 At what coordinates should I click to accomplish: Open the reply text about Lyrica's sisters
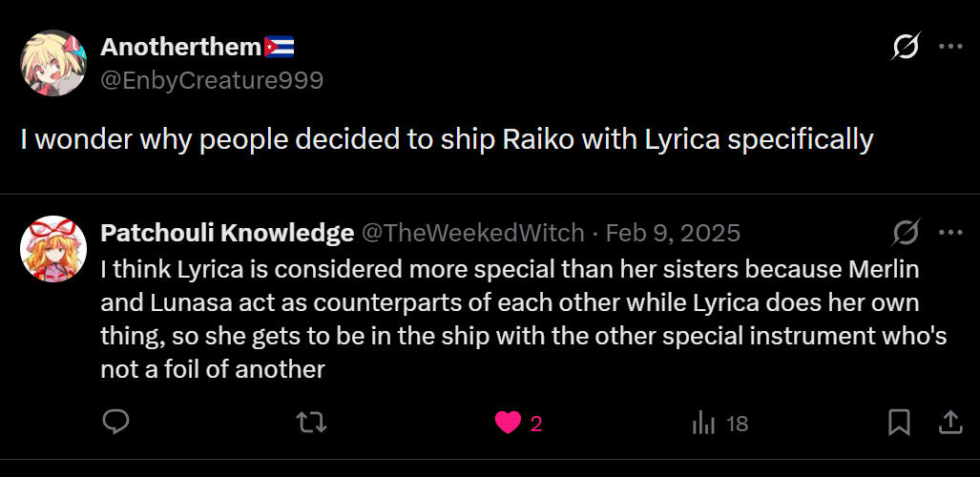click(511, 319)
